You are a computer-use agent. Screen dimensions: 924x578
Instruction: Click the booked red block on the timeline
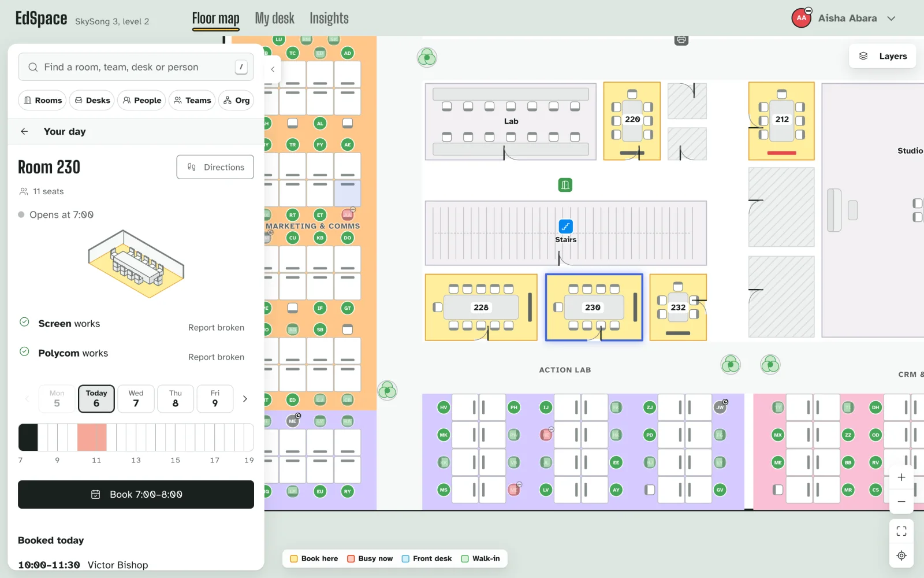[x=92, y=437]
